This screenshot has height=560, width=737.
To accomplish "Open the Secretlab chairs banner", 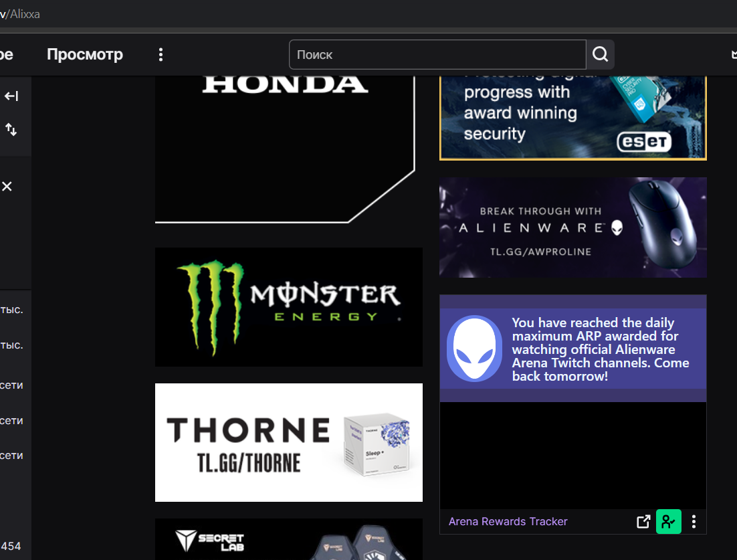I will click(289, 539).
